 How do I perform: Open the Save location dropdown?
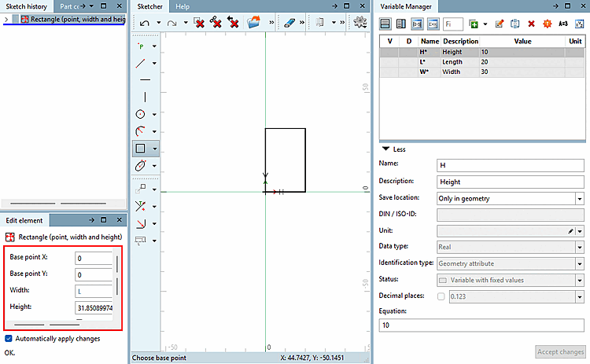580,199
